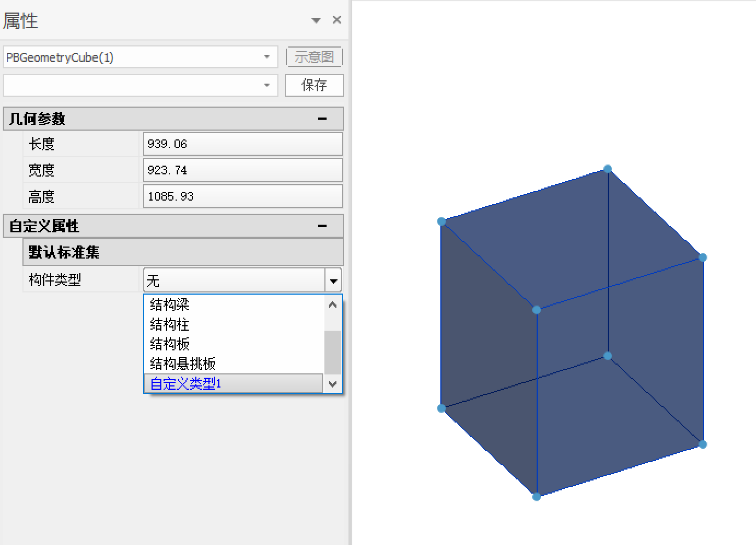Click the 长度 value field

pos(242,144)
